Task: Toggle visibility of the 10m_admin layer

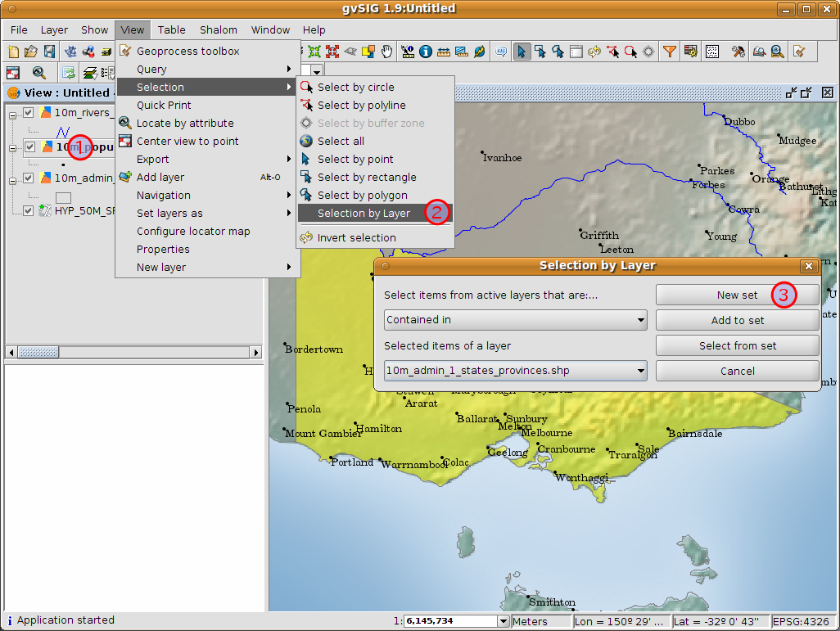Action: coord(29,178)
